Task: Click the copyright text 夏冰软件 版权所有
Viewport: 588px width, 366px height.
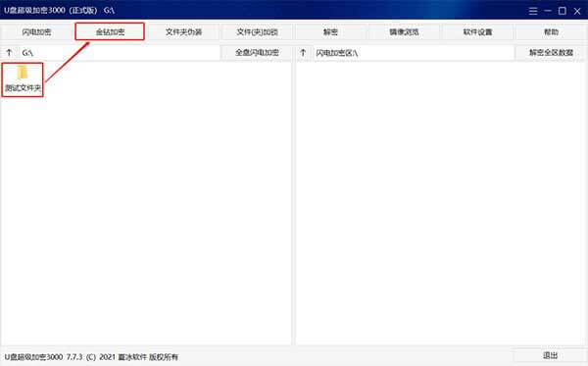Action: pyautogui.click(x=148, y=357)
